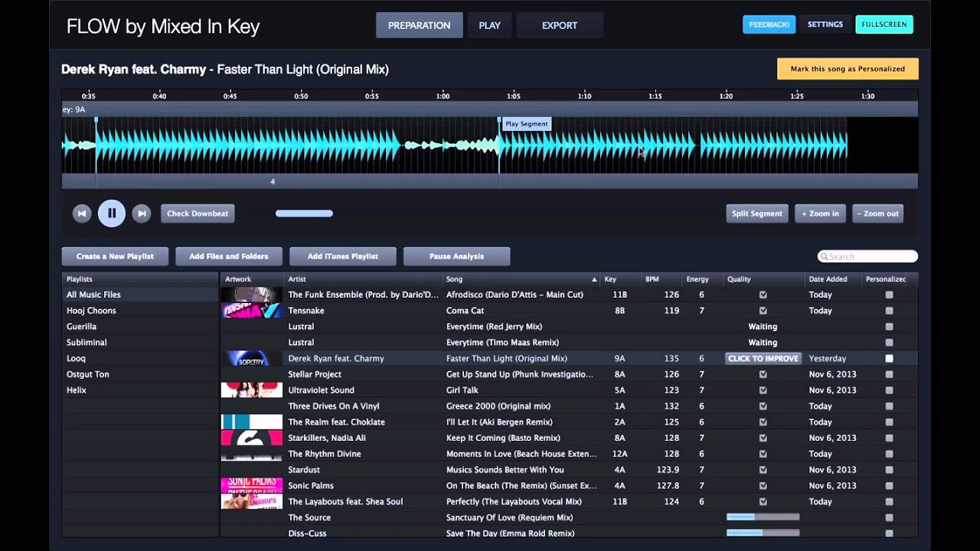Click the 1:15 mark on the timeline ruler
Screen dimensions: 980x551
pos(655,96)
